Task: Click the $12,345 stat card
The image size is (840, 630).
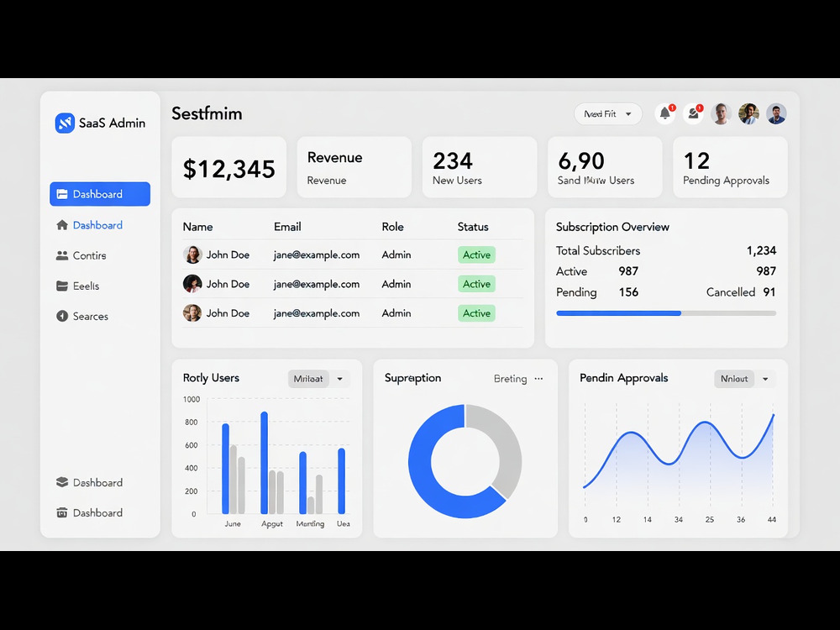Action: pyautogui.click(x=228, y=167)
